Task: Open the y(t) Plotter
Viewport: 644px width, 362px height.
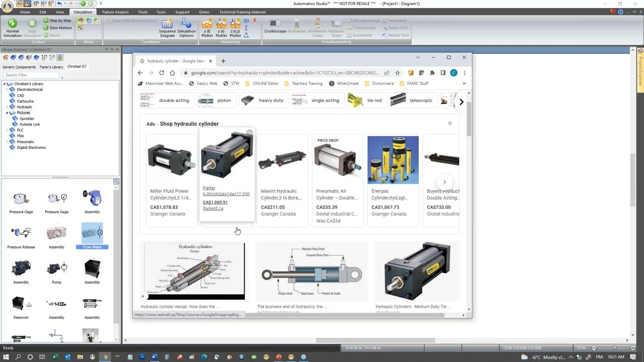Action: [207, 28]
